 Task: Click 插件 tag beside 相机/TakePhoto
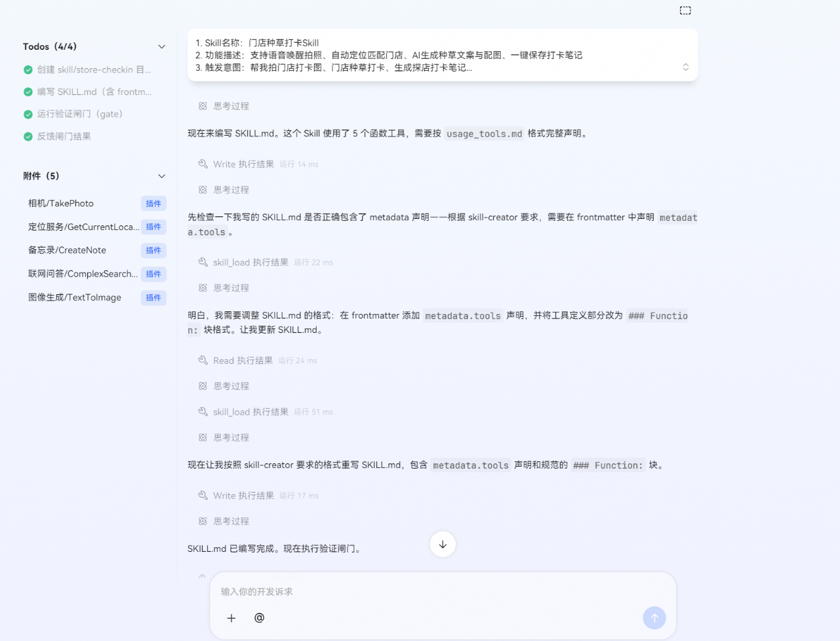click(153, 203)
